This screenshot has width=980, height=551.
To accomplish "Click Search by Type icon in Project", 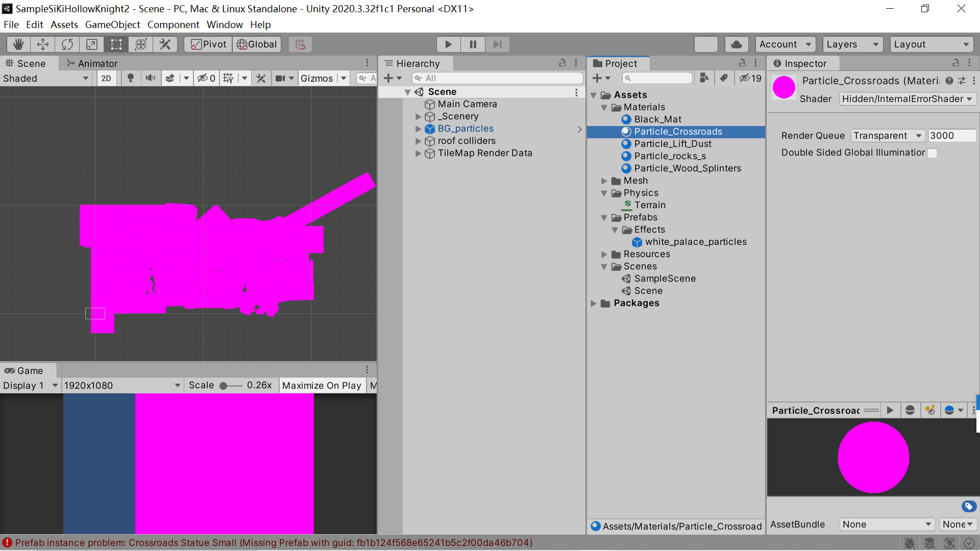I will tap(704, 78).
